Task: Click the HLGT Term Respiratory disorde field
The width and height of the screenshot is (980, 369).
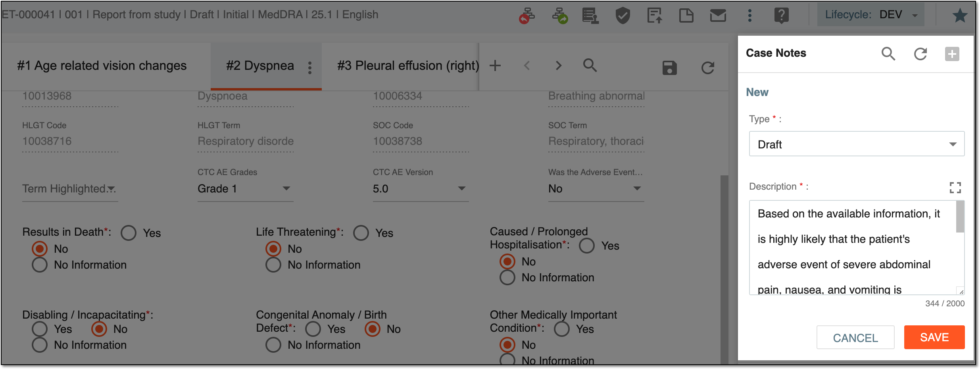Action: [x=245, y=141]
